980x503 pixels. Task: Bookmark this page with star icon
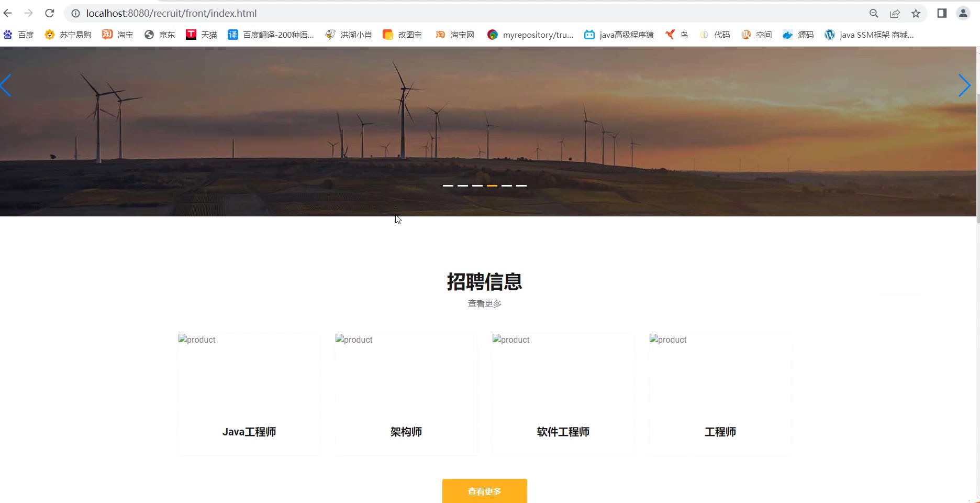(x=916, y=14)
